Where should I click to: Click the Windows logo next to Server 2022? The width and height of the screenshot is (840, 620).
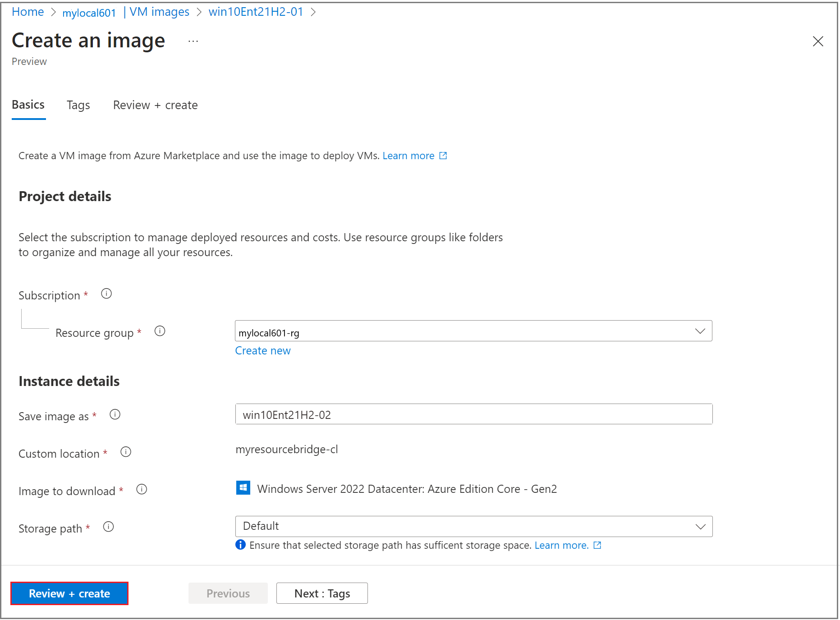243,488
